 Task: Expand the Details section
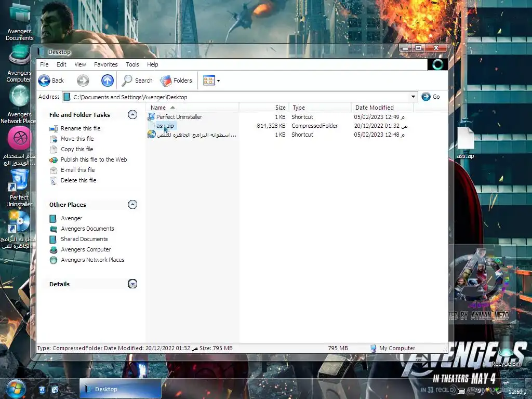132,284
